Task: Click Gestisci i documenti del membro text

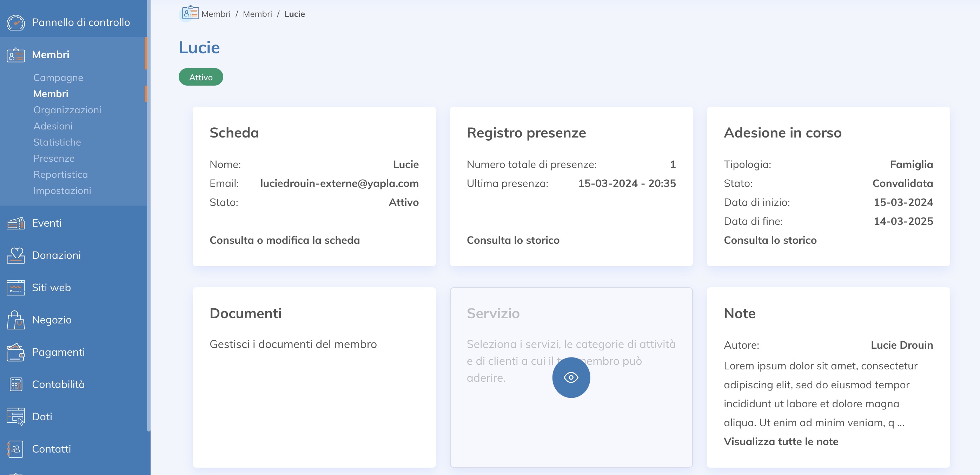Action: 293,344
